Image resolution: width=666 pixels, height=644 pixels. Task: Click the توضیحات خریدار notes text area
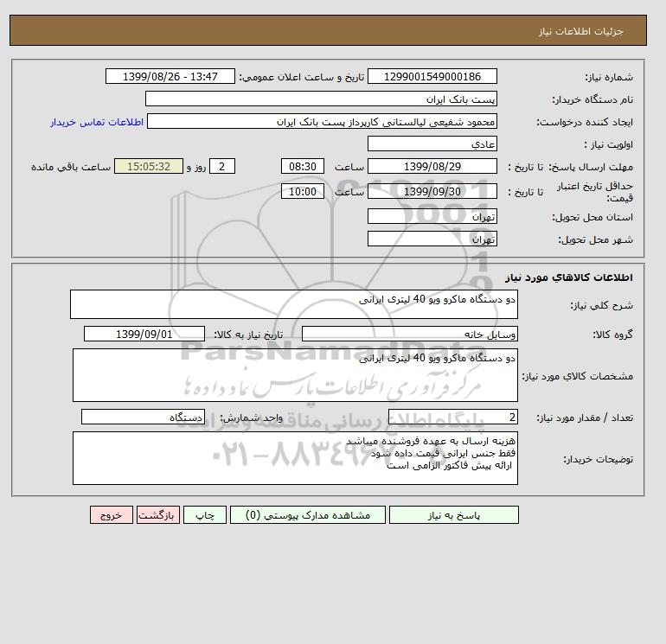[x=295, y=458]
